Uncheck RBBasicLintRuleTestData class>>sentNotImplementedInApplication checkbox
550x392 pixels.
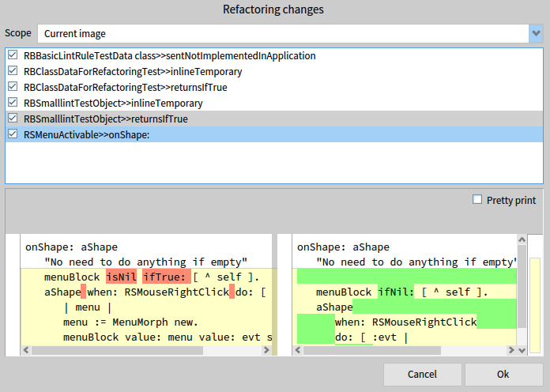pyautogui.click(x=12, y=56)
